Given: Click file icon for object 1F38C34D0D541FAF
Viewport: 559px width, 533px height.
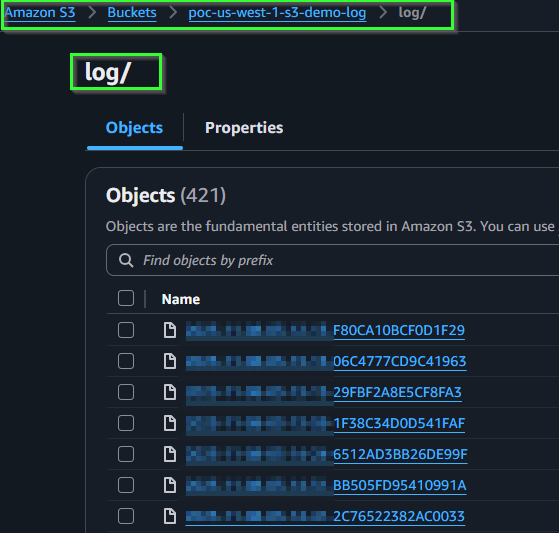Looking at the screenshot, I should click(170, 423).
